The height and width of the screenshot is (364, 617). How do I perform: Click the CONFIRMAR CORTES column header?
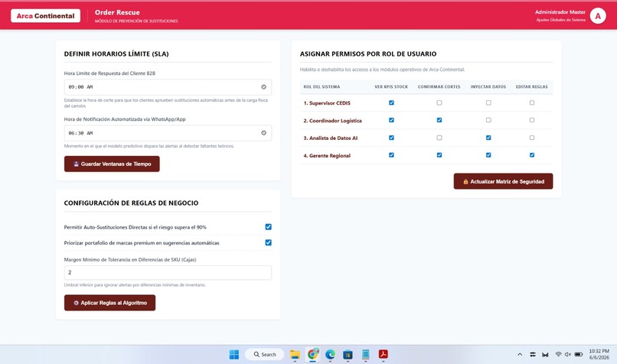(x=439, y=87)
